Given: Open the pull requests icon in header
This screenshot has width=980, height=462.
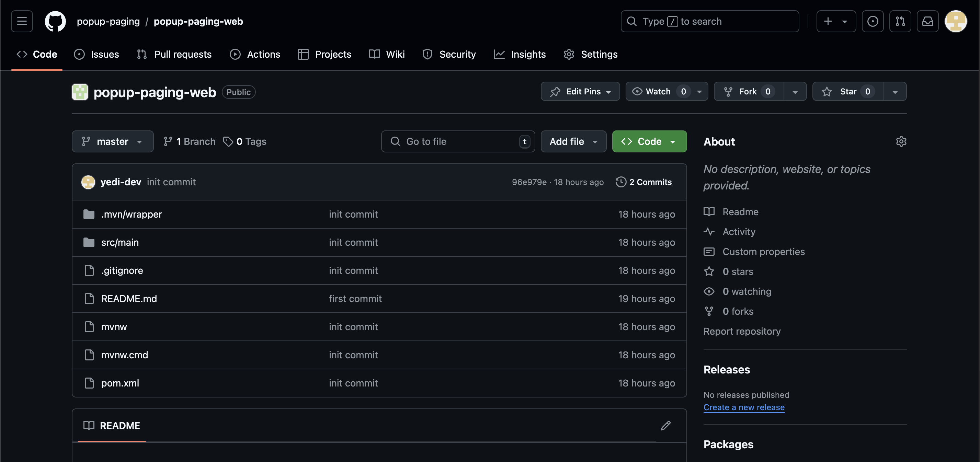Looking at the screenshot, I should [900, 21].
